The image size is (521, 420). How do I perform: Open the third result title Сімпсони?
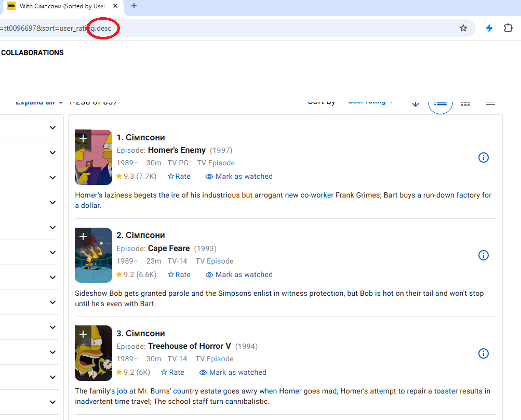[x=141, y=333]
